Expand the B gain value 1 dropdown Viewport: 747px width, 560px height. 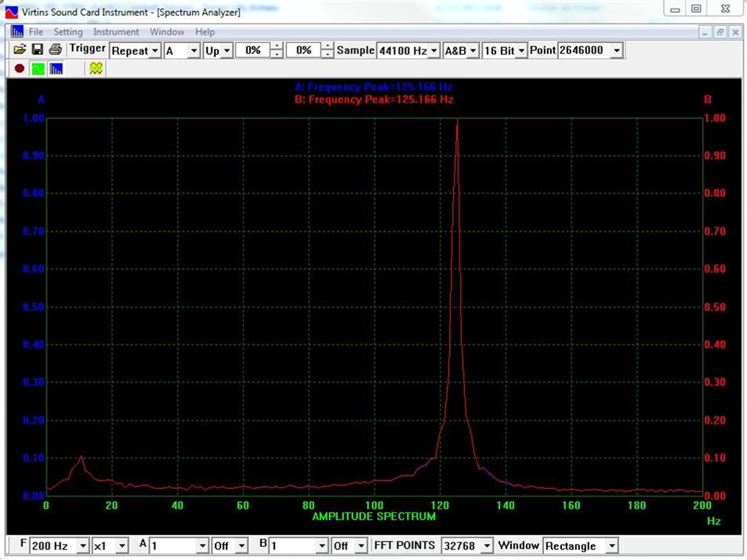click(322, 546)
